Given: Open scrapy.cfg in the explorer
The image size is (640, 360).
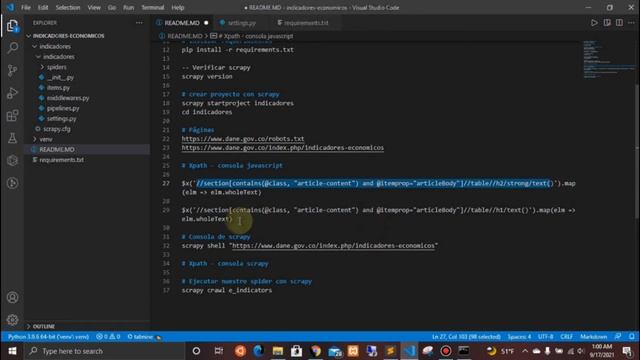Looking at the screenshot, I should click(x=57, y=129).
